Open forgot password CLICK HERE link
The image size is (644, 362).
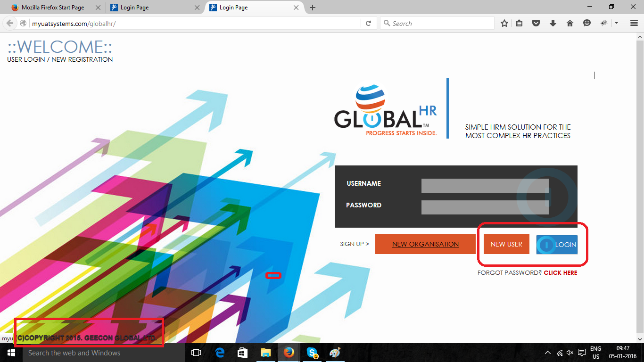[560, 273]
